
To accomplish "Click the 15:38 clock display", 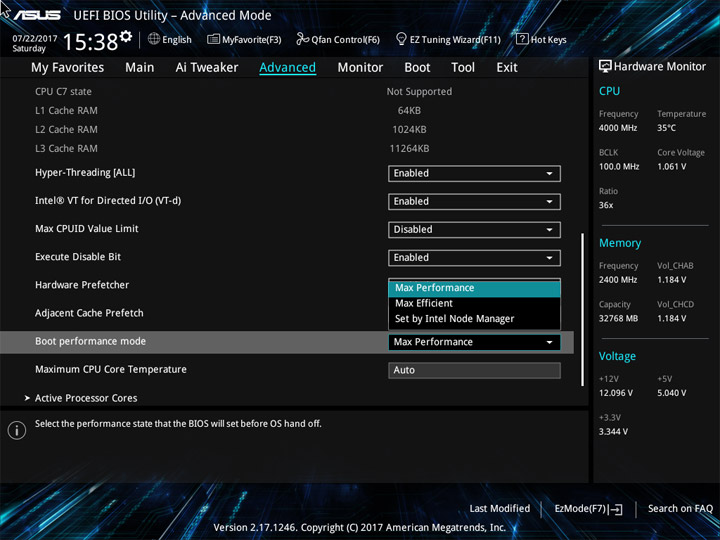I will pyautogui.click(x=90, y=42).
